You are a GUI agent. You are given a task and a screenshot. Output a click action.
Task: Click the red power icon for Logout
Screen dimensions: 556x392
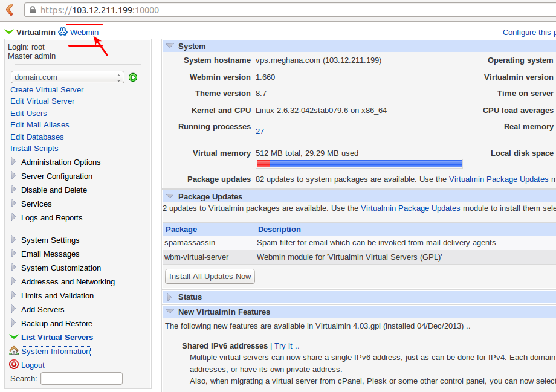[x=14, y=364]
